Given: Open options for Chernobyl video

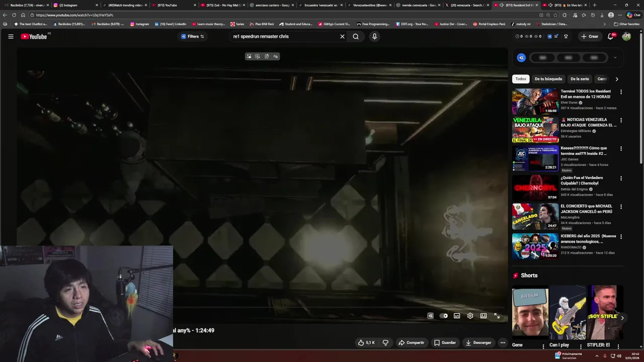Looking at the screenshot, I should [x=621, y=178].
